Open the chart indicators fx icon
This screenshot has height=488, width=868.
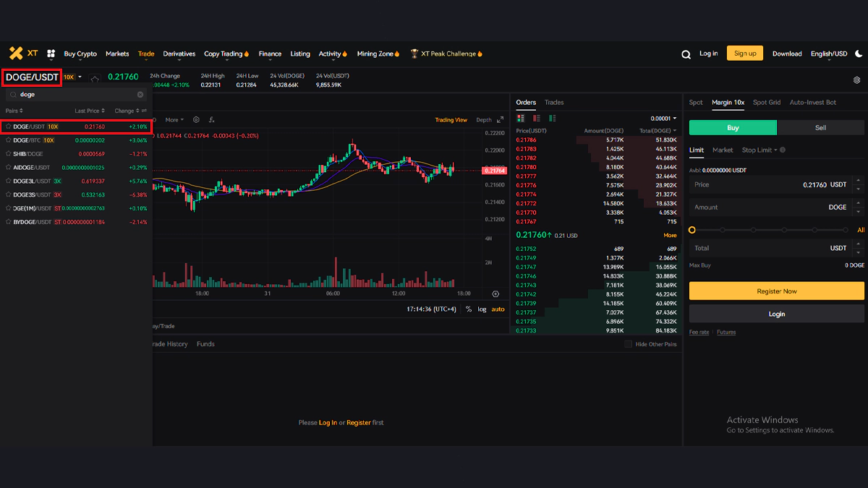(212, 120)
